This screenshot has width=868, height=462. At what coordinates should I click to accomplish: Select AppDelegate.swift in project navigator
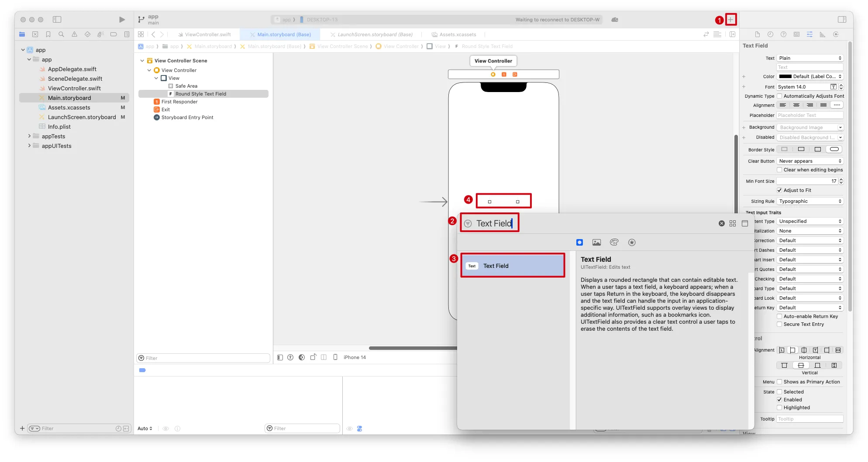[72, 69]
